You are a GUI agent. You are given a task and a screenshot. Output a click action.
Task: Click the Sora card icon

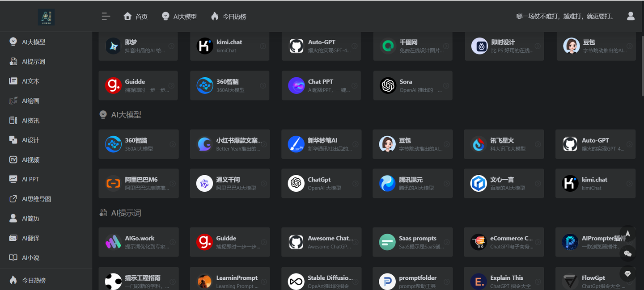(387, 85)
